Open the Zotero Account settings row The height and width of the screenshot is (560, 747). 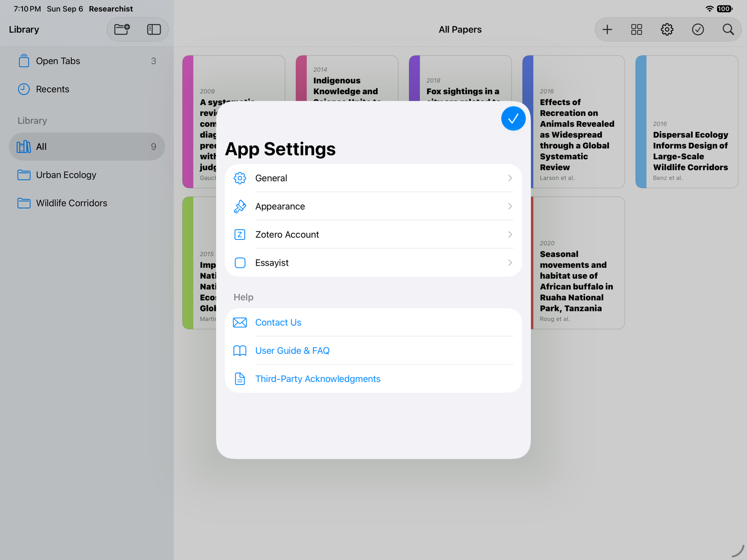point(373,235)
